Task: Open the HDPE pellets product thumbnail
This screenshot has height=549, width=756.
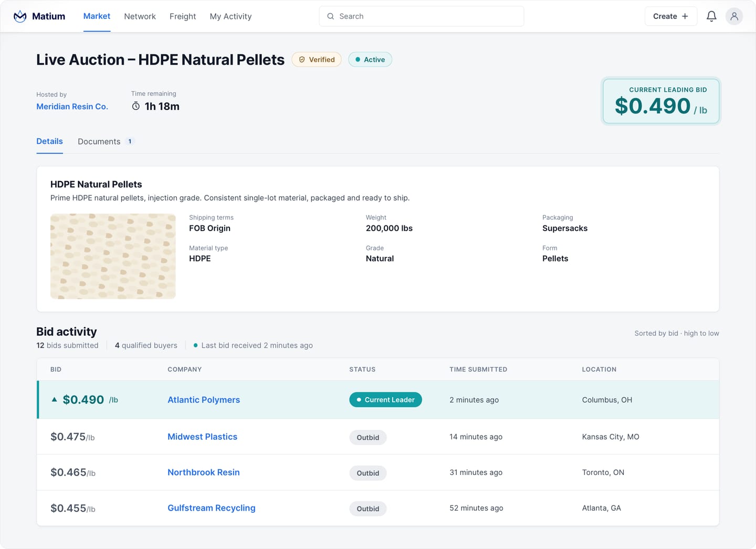Action: coord(113,256)
